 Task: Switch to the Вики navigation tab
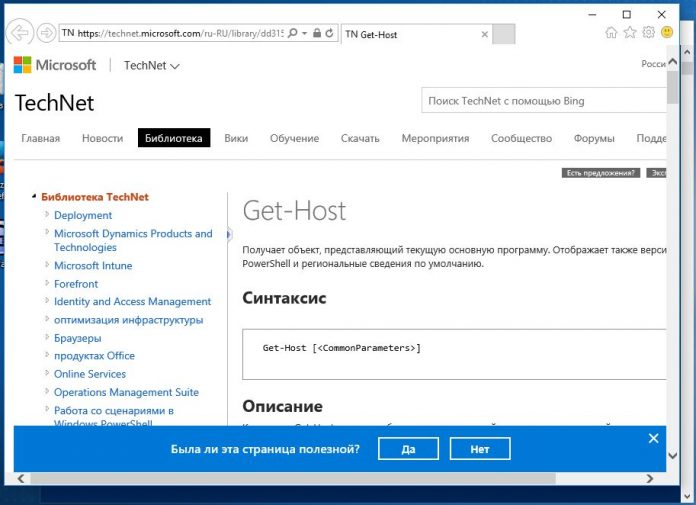click(x=236, y=138)
